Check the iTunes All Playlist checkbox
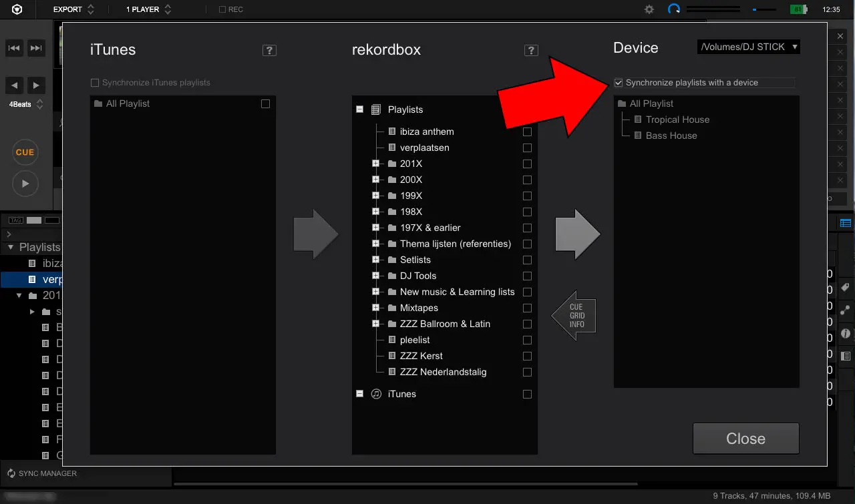 click(x=266, y=103)
